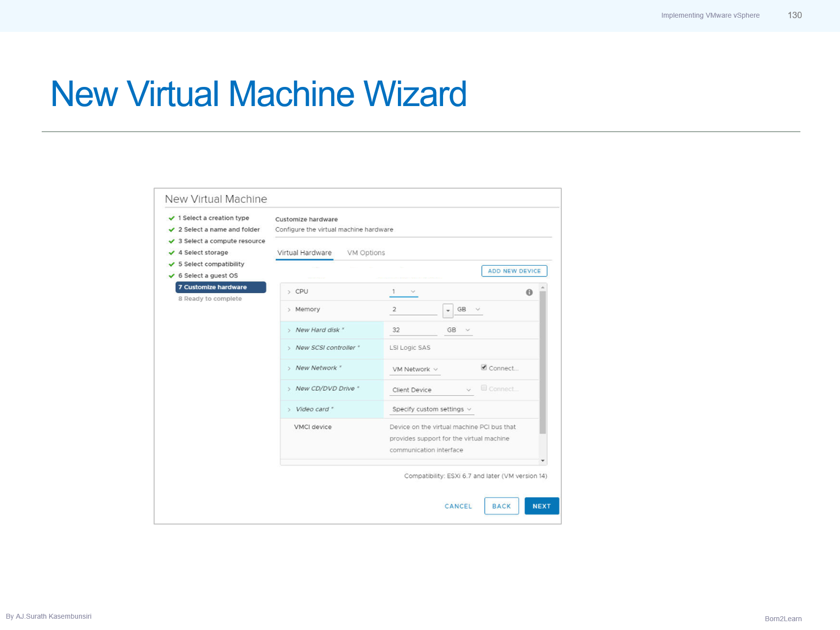Click the green checkmark beside Select storage
The width and height of the screenshot is (840, 630).
(172, 252)
